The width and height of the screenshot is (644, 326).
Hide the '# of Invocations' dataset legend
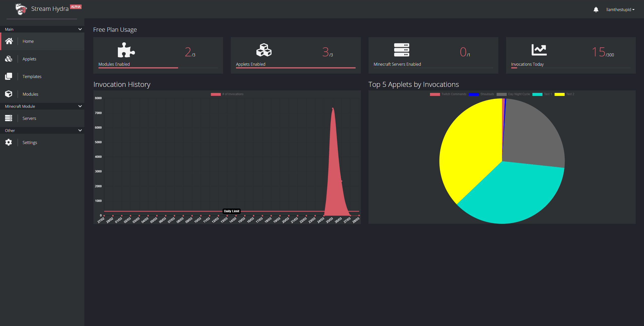click(x=227, y=94)
